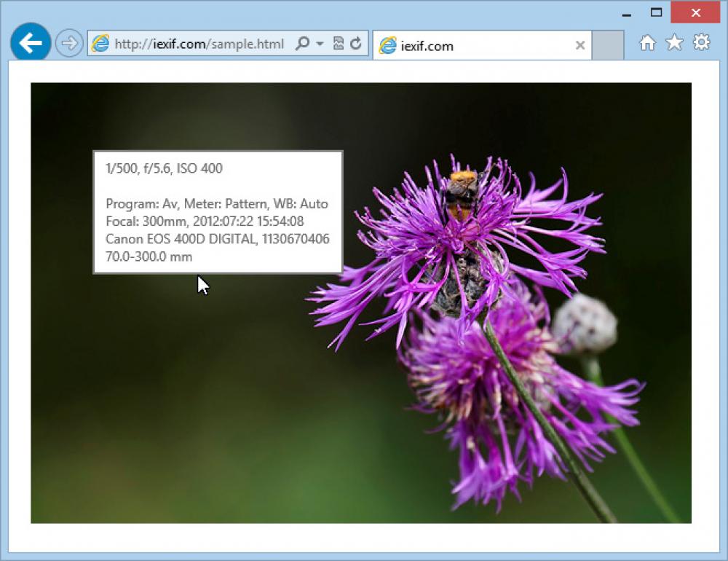Open a new tab next to iexif.com

click(x=609, y=45)
